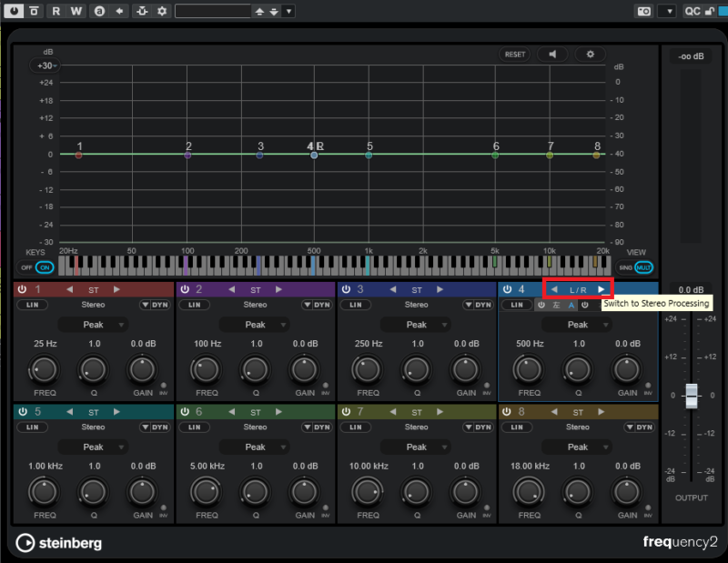
Task: Open band 4 Peak filter type dropdown
Action: tap(577, 325)
